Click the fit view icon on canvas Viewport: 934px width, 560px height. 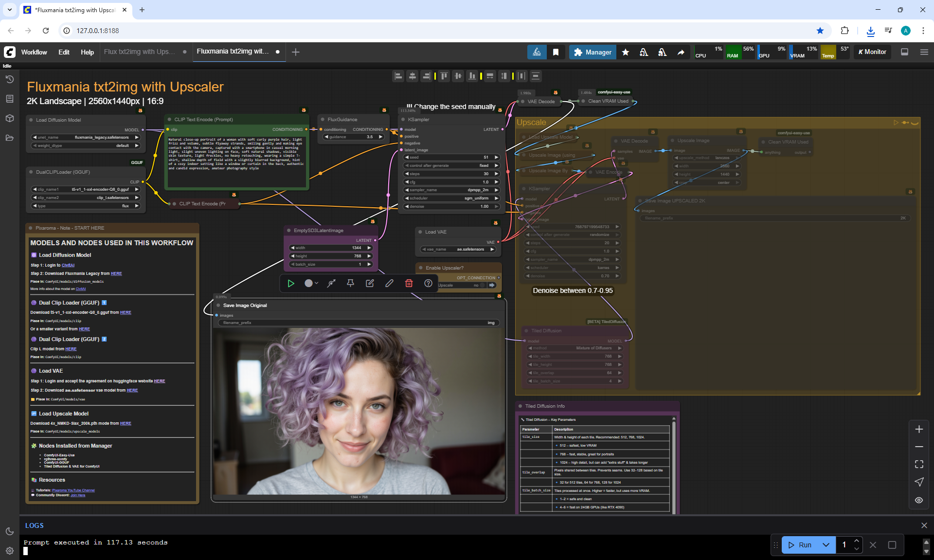(919, 464)
